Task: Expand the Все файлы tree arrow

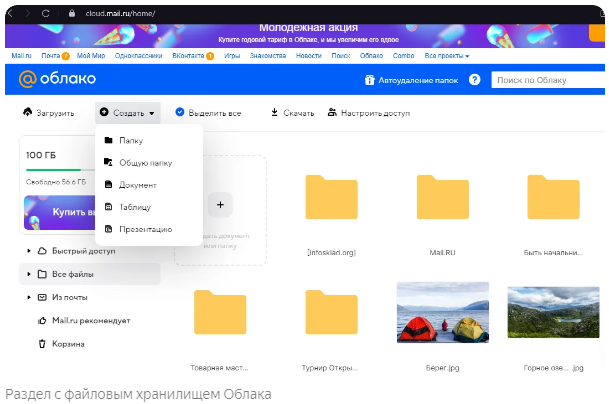Action: point(29,274)
